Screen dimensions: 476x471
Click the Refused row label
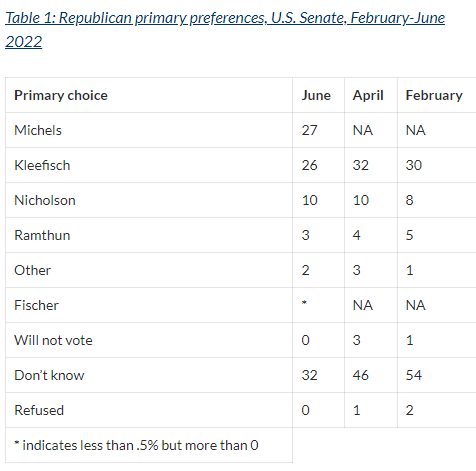(39, 410)
